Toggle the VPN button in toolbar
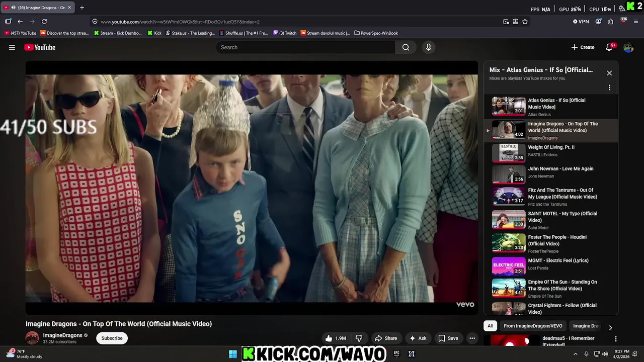 click(x=581, y=22)
